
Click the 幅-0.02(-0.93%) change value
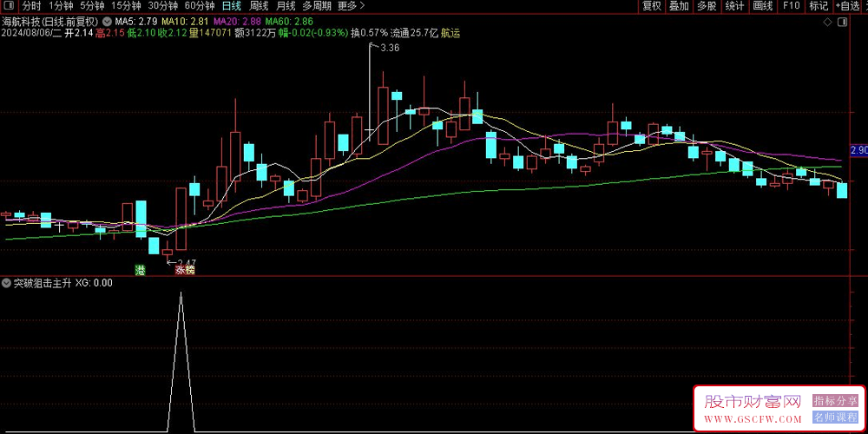click(x=314, y=33)
